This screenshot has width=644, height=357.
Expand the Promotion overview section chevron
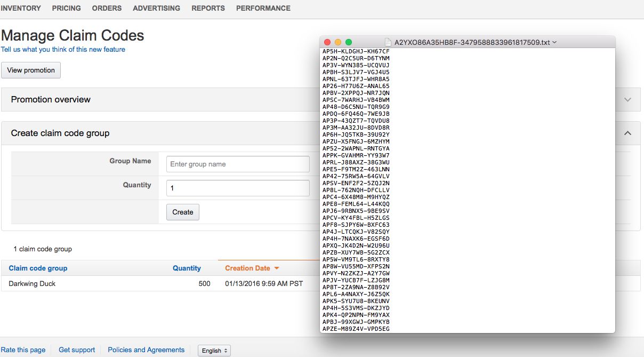(x=627, y=100)
